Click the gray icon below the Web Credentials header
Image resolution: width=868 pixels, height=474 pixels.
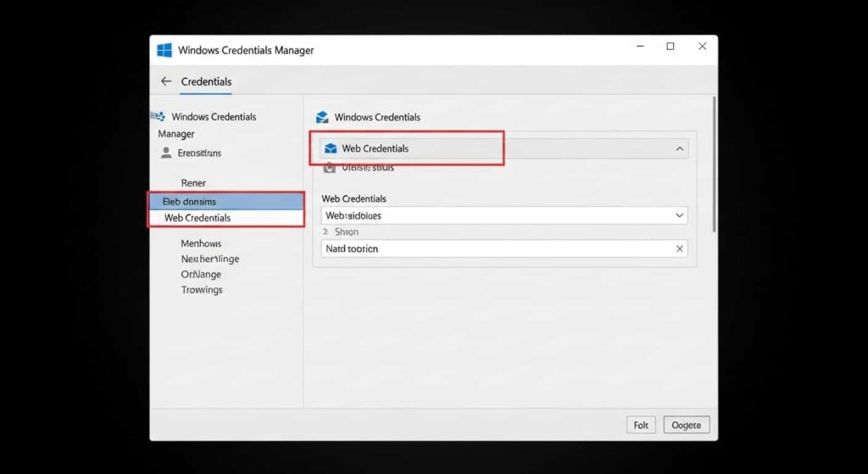coord(330,167)
